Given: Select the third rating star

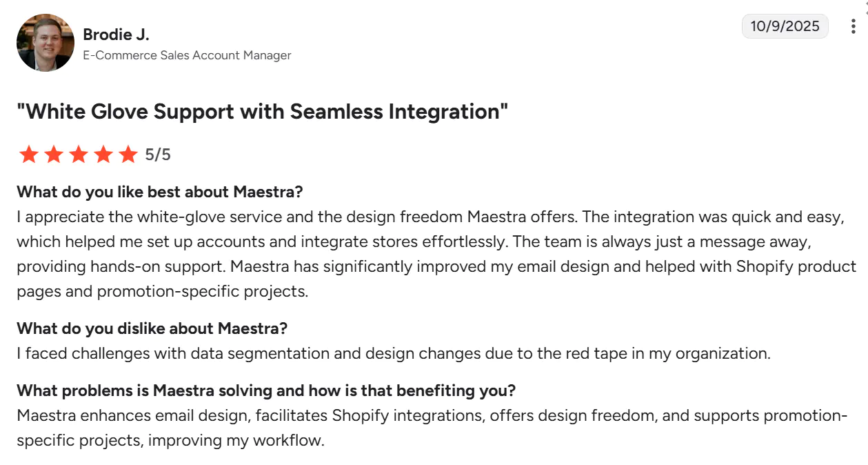Looking at the screenshot, I should coord(79,155).
